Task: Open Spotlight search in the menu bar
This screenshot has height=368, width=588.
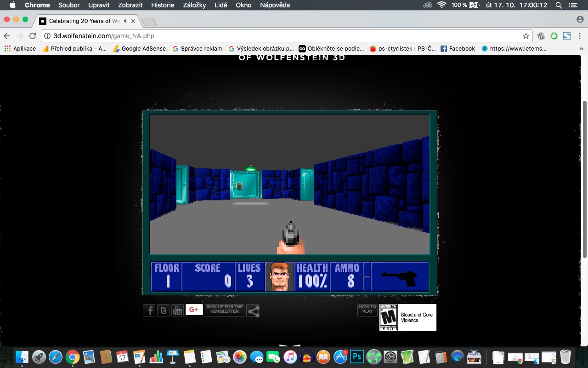Action: (559, 5)
